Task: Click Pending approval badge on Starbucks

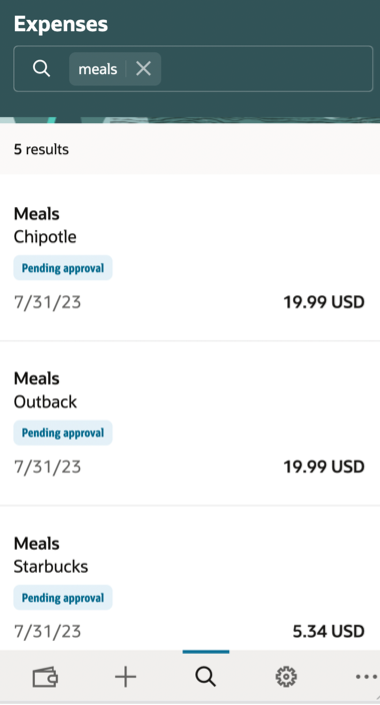Action: pyautogui.click(x=63, y=598)
